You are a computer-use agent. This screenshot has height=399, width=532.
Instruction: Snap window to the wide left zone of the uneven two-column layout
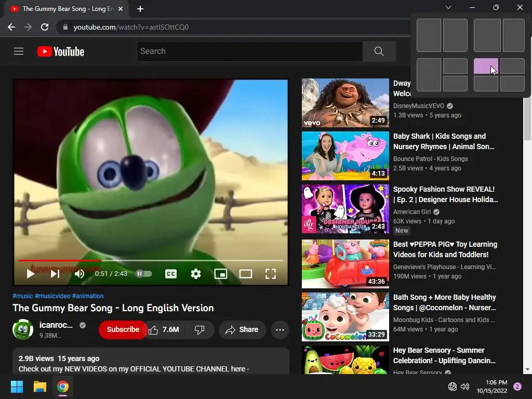point(487,35)
